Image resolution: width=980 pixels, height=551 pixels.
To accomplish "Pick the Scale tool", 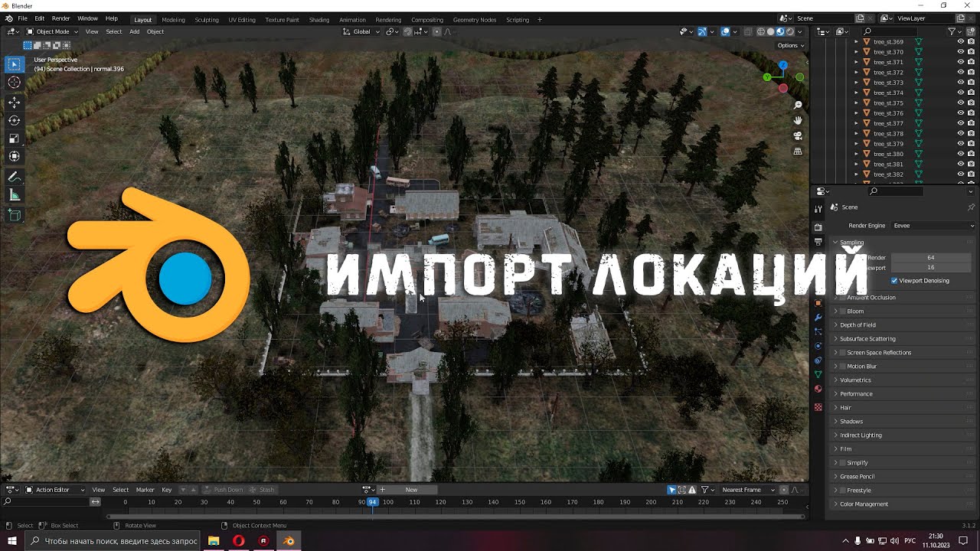I will click(14, 139).
